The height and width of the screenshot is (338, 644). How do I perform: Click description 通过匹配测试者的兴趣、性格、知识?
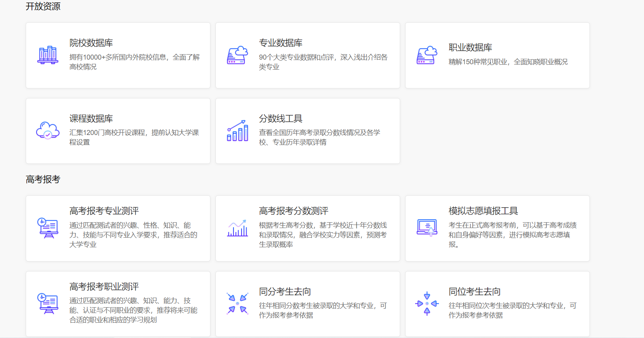point(133,235)
